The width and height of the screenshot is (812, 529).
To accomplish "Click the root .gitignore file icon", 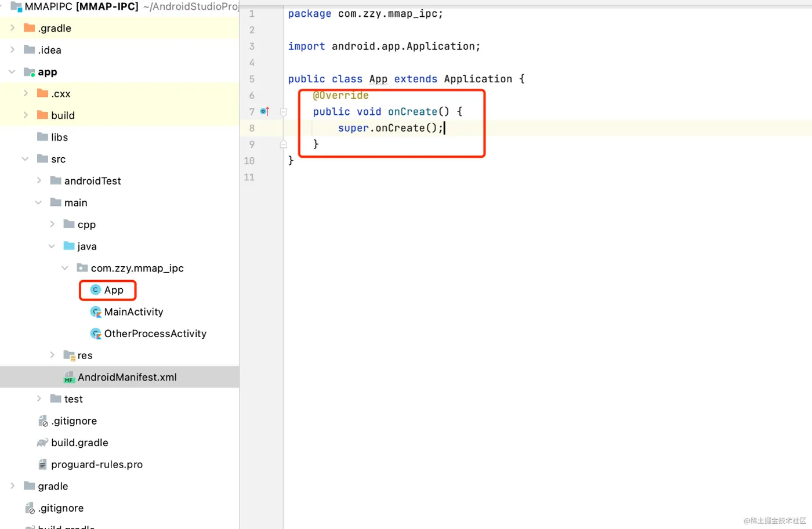I will (x=30, y=509).
